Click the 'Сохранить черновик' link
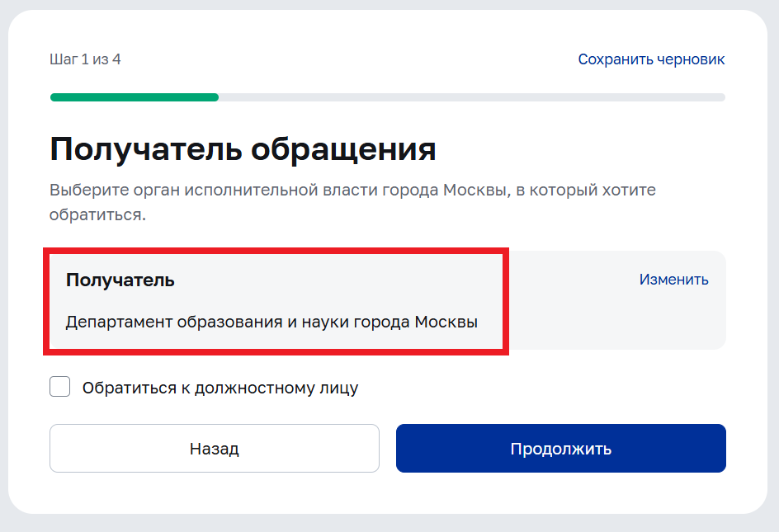779x532 pixels. tap(651, 59)
